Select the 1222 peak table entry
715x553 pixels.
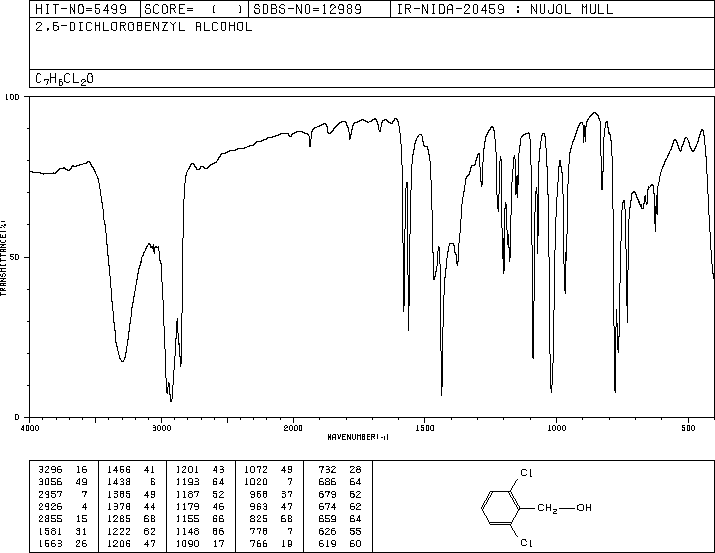119,532
